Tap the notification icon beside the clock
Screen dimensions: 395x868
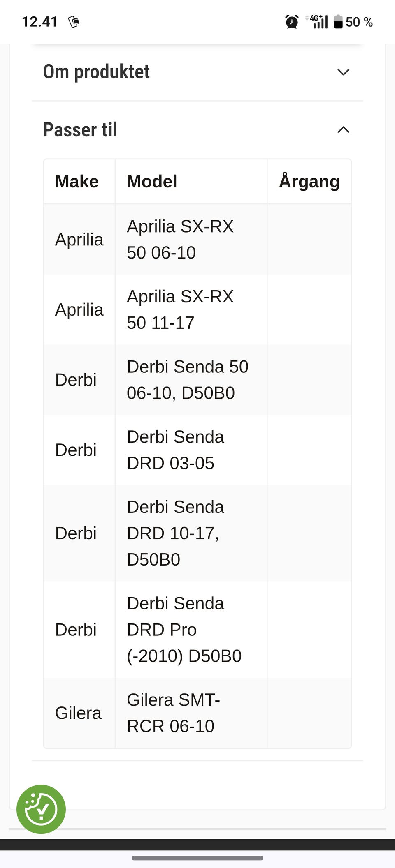[x=74, y=22]
